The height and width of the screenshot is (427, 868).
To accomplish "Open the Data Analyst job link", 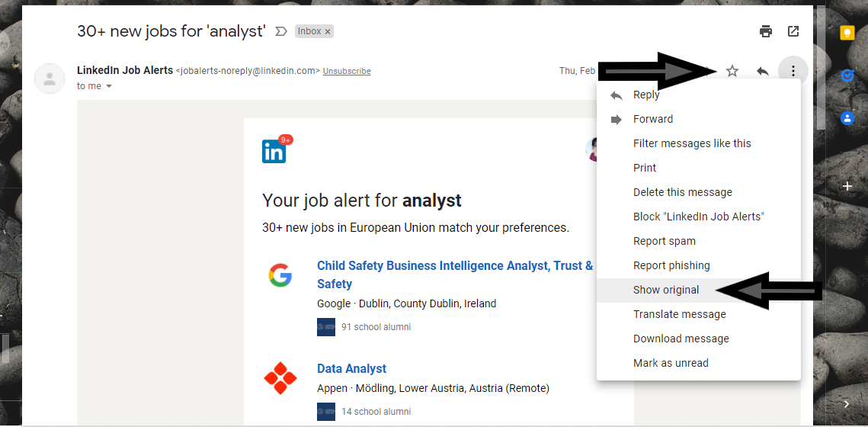I will [351, 368].
